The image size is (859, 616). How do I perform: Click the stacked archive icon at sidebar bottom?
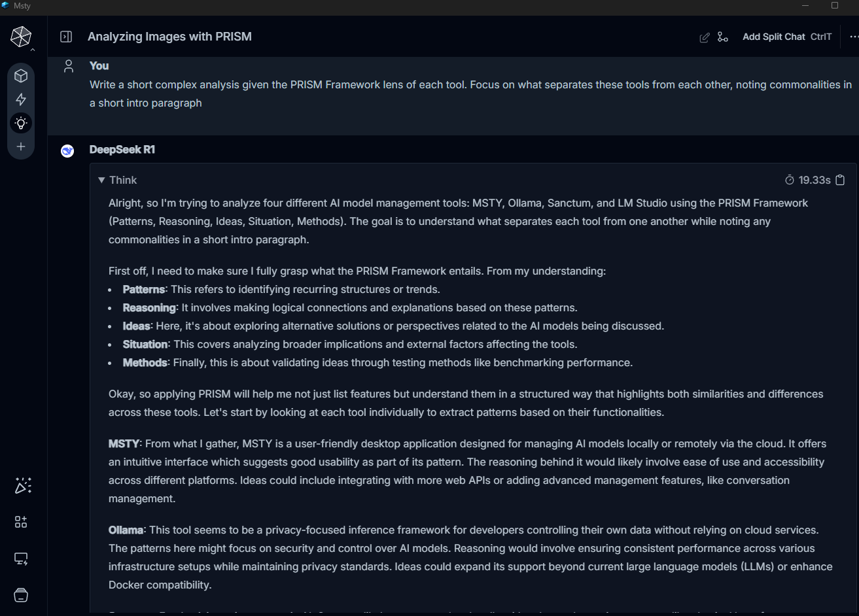(21, 595)
